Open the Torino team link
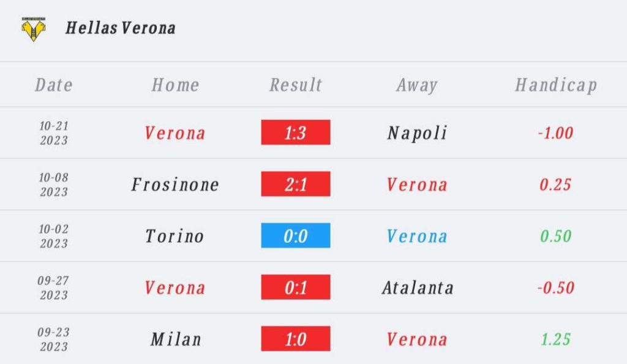Screen dimensions: 627x364 [x=175, y=236]
